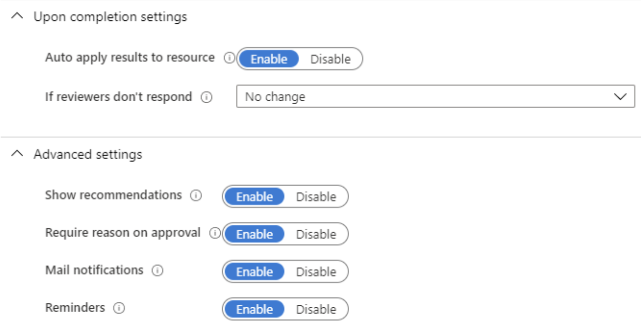Disable Require reason on approval
Screen dimensions: 644x328
[316, 234]
